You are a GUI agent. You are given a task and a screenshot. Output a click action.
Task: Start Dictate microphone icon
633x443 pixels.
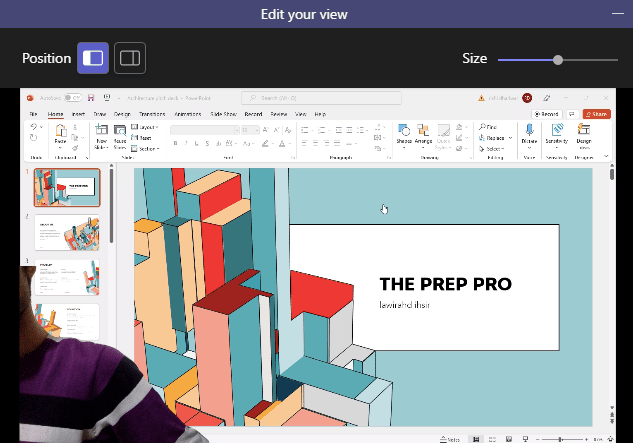click(x=529, y=134)
